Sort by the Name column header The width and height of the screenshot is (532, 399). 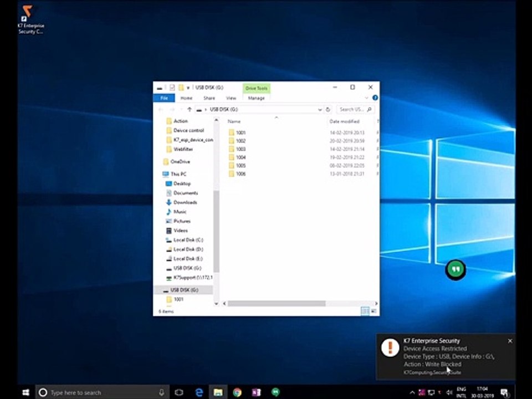[x=234, y=121]
